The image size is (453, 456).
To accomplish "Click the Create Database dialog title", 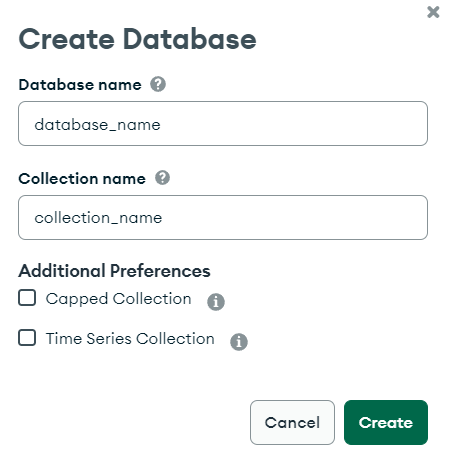I will click(x=137, y=39).
